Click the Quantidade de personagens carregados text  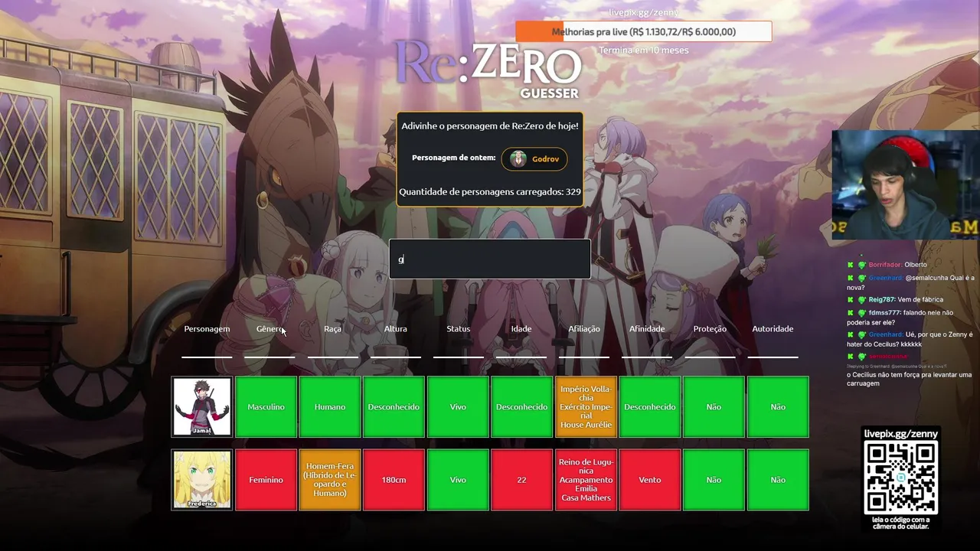tap(490, 192)
